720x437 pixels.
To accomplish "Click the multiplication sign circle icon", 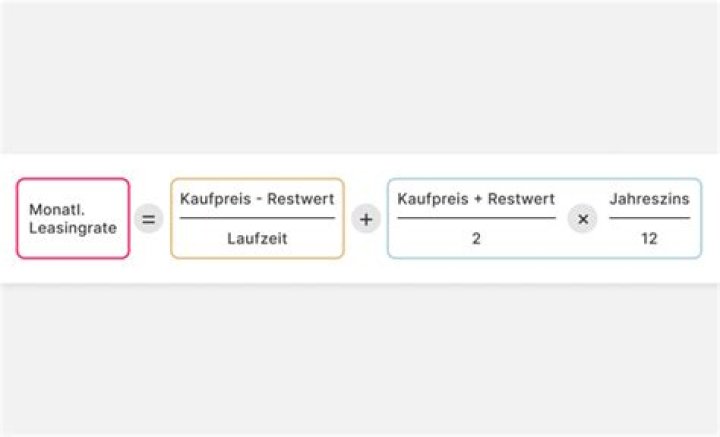I will click(582, 219).
